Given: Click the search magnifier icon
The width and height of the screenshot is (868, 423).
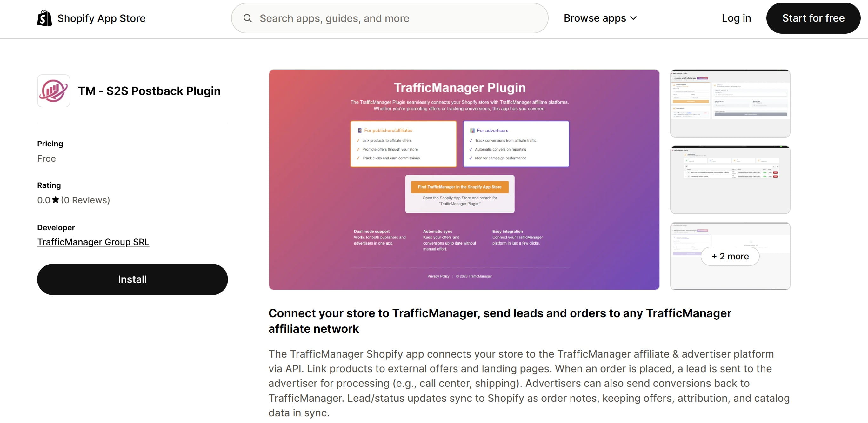Looking at the screenshot, I should point(248,18).
